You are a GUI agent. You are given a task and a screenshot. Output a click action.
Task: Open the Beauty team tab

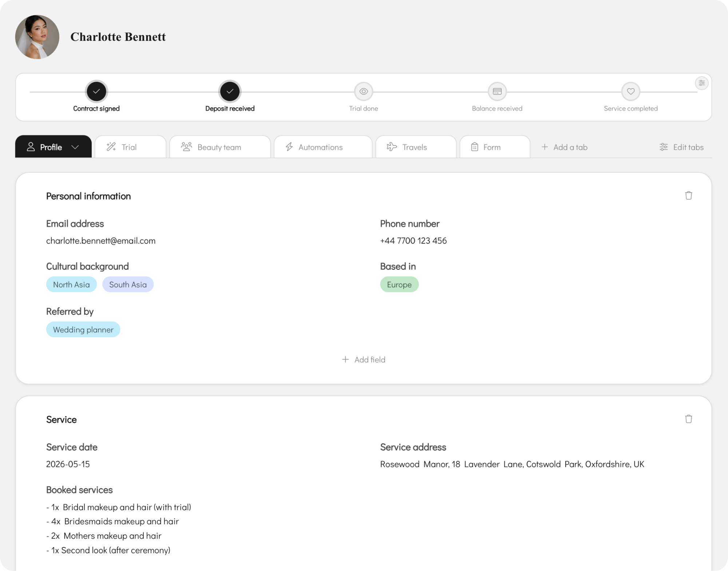click(x=220, y=147)
